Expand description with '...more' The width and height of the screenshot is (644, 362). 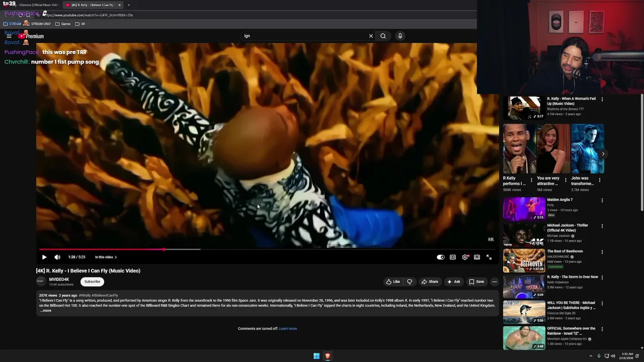click(46, 311)
